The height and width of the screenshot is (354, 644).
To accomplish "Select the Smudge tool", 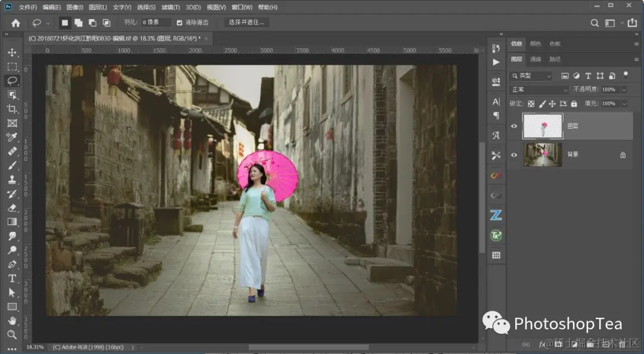I will [12, 236].
